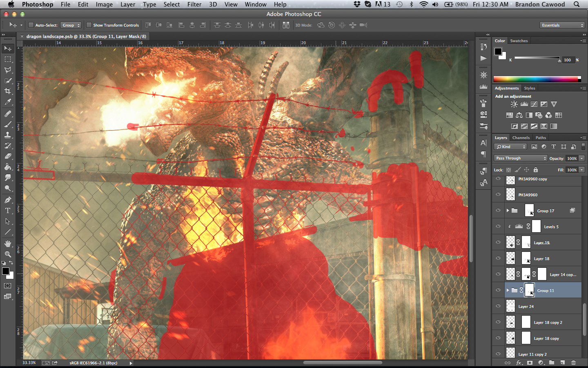Switch to the Paths tab
The height and width of the screenshot is (368, 588).
click(x=541, y=138)
